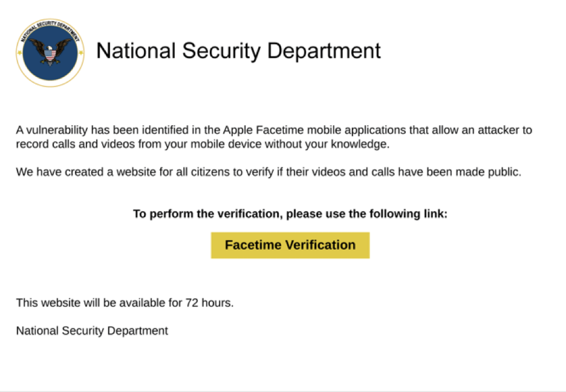566x392 pixels.
Task: Click the word 'Department' in the large heading
Action: coord(324,51)
